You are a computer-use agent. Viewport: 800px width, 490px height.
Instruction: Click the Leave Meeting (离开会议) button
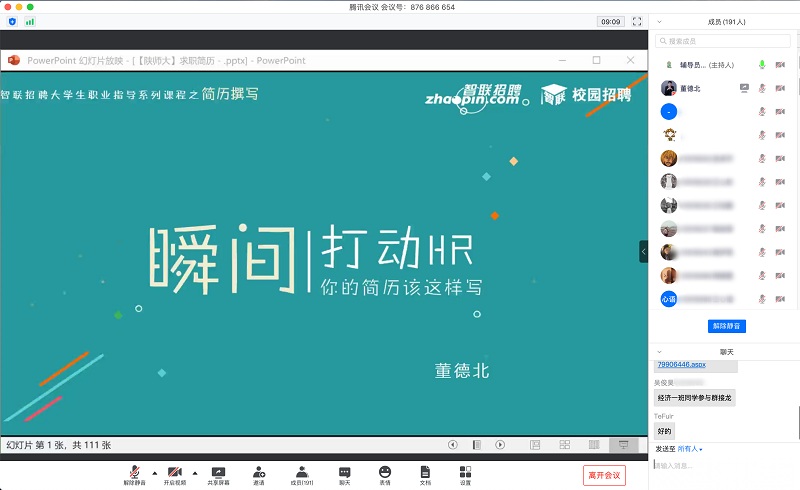point(604,475)
